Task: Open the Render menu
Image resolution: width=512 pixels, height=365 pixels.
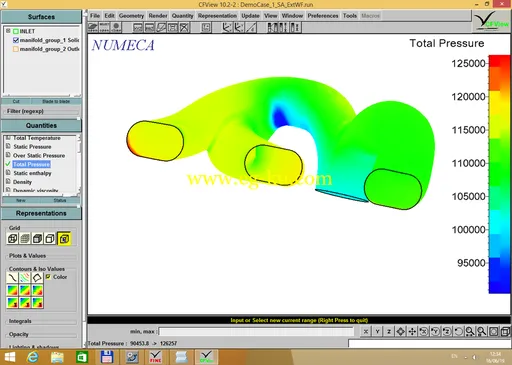Action: click(158, 16)
